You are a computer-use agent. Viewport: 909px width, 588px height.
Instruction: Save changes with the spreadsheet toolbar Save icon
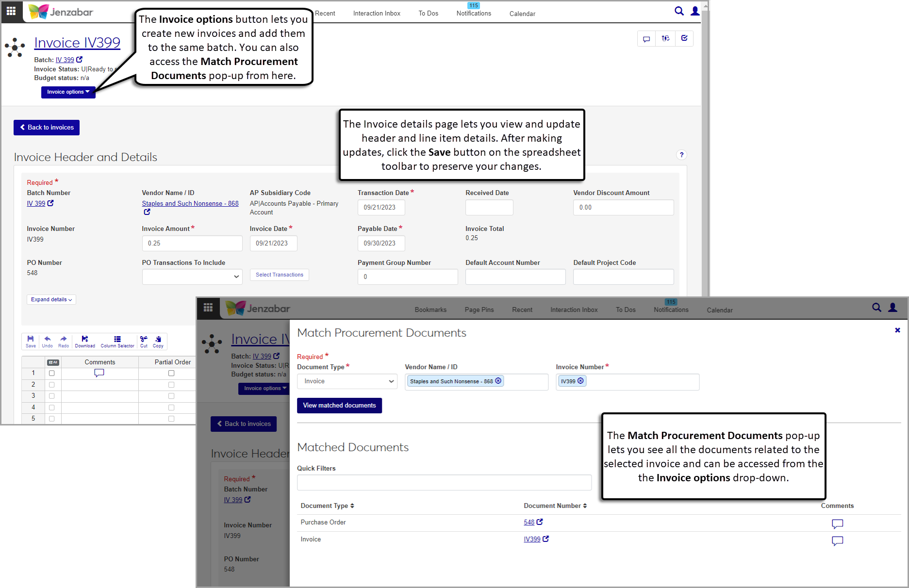coord(31,342)
